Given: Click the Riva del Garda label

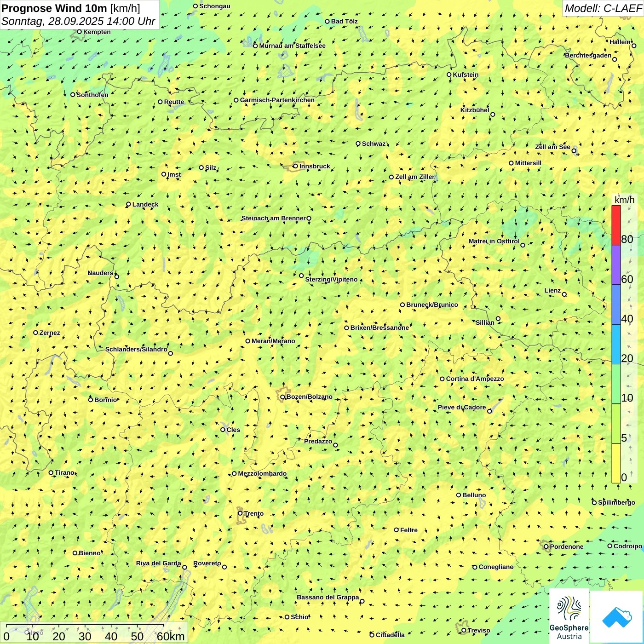Looking at the screenshot, I should [159, 563].
